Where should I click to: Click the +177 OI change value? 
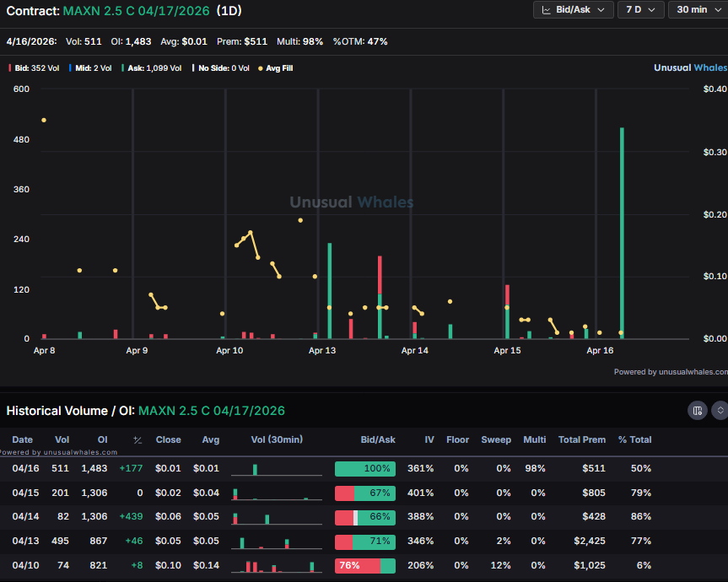[x=131, y=468]
